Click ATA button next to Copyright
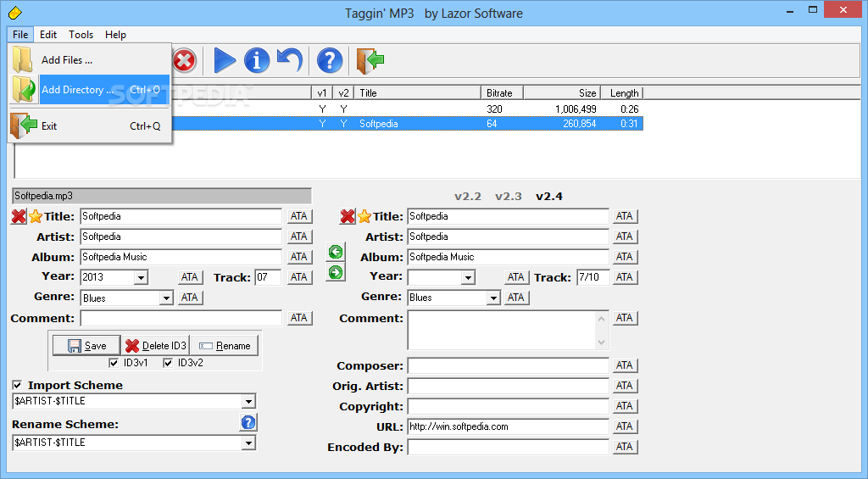This screenshot has width=868, height=479. 625,406
